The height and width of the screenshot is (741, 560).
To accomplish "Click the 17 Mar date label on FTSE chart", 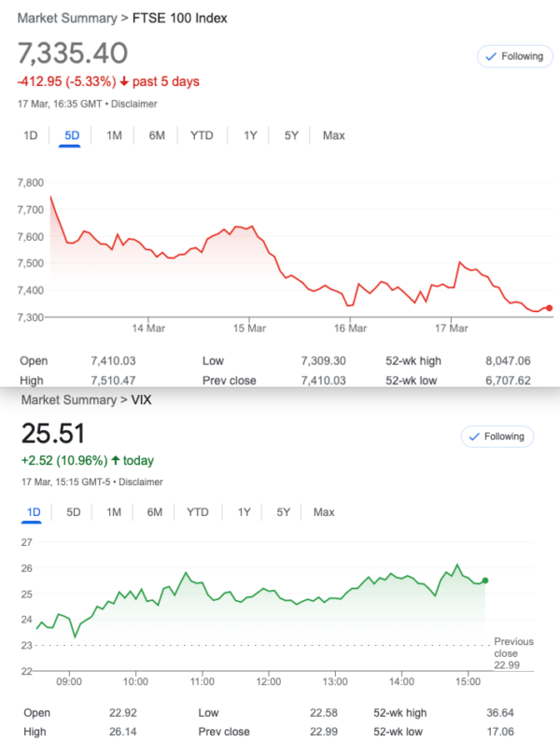I will [452, 328].
